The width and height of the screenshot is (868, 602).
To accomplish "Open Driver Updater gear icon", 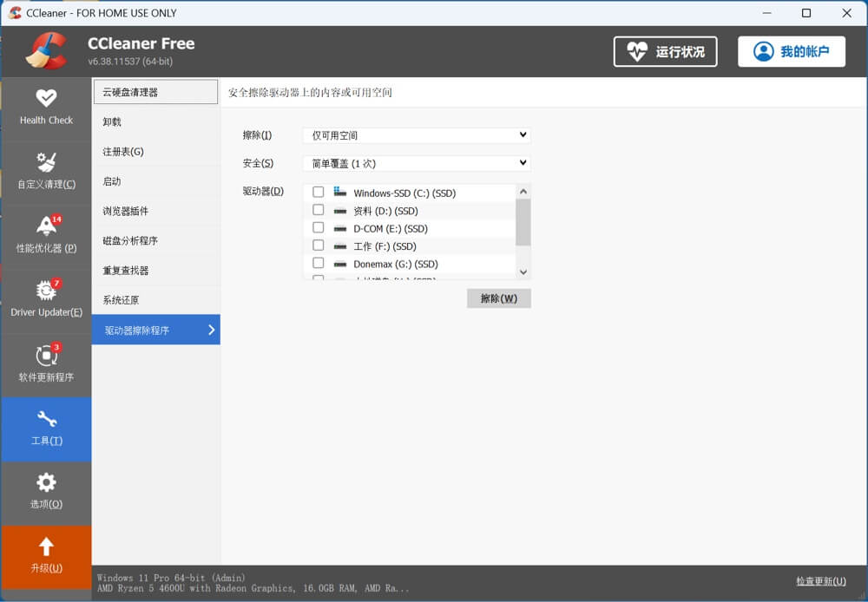I will (46, 291).
